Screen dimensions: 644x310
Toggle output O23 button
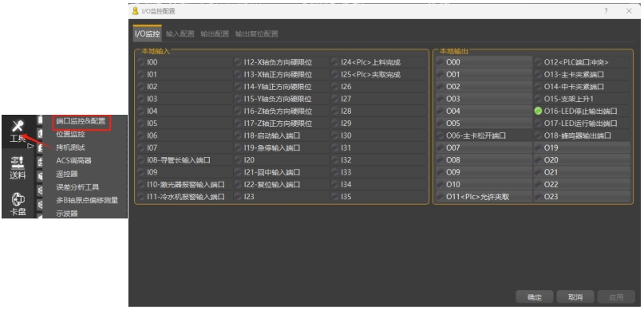pos(582,197)
